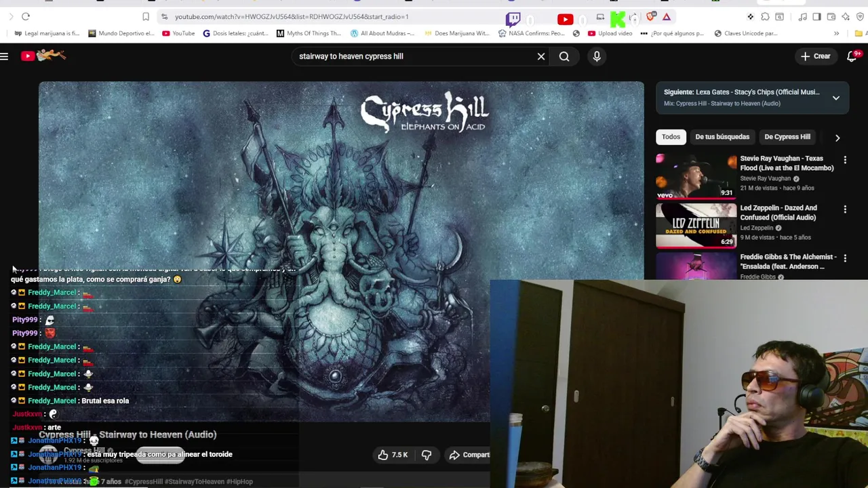The width and height of the screenshot is (868, 488).
Task: Click the Twitch overlay icon in the toolbar
Action: [x=513, y=19]
